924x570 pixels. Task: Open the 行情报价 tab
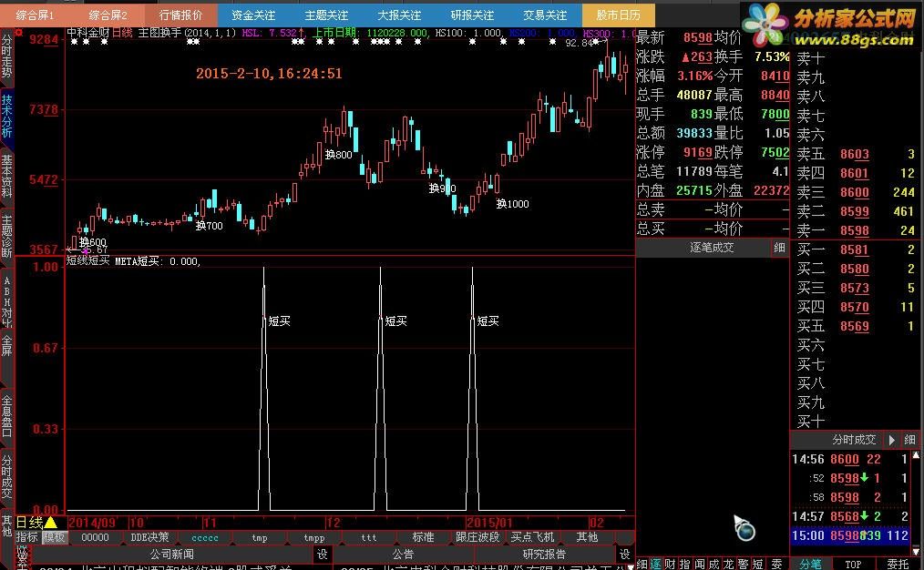(180, 15)
